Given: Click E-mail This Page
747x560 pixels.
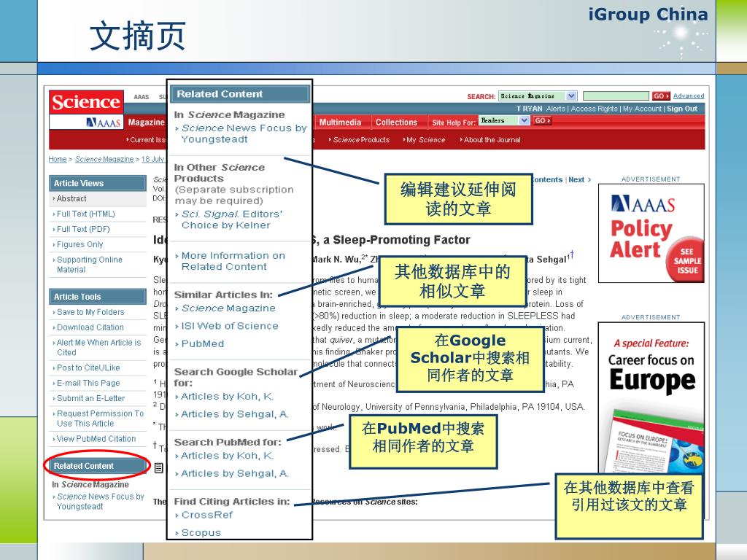Looking at the screenshot, I should 88,383.
